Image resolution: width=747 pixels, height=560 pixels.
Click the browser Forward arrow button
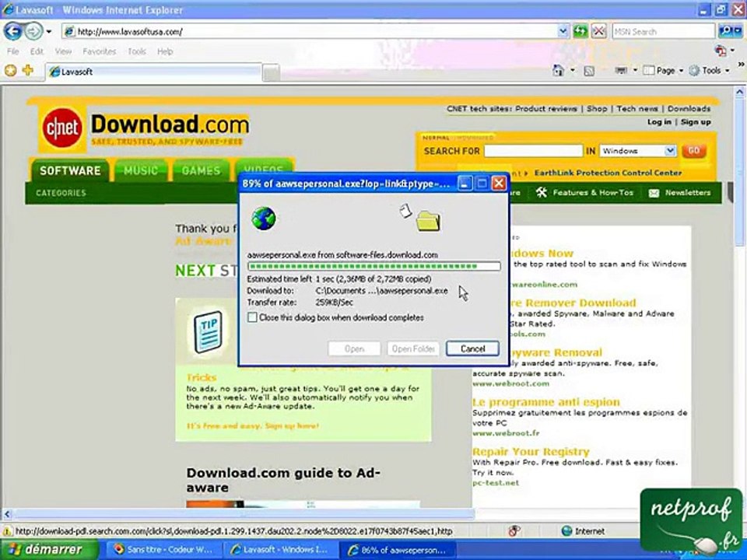(33, 31)
